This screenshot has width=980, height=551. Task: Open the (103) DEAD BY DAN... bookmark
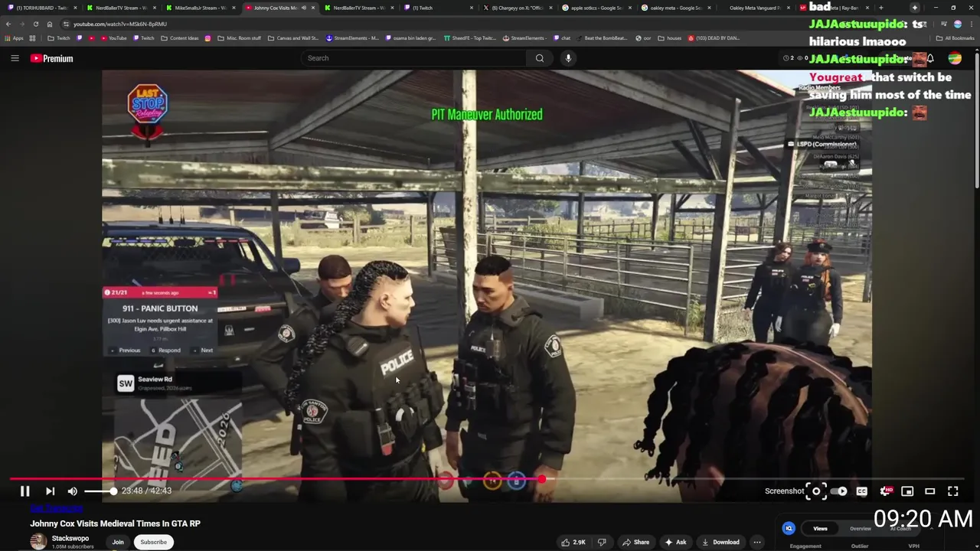pos(714,38)
